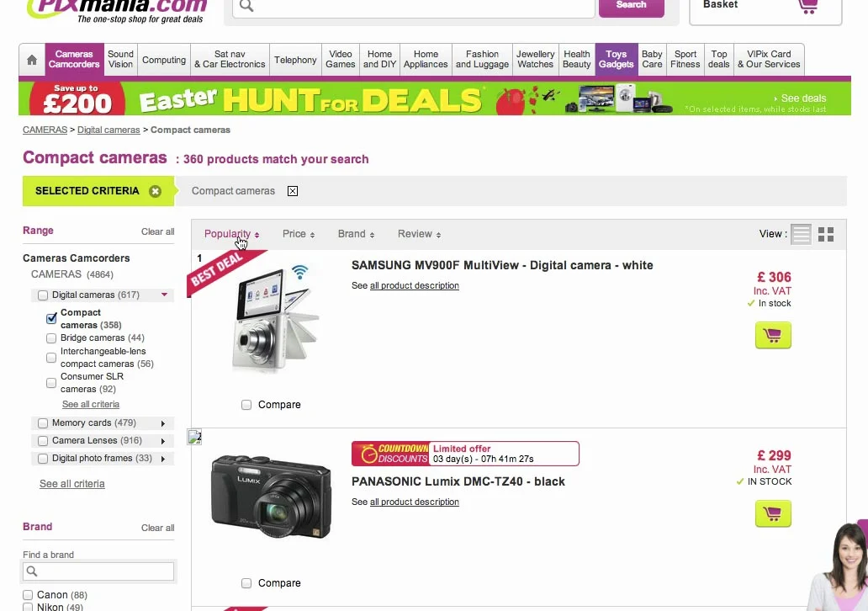The height and width of the screenshot is (611, 868).
Task: Open the Cameras Camcorders tab
Action: pyautogui.click(x=74, y=59)
